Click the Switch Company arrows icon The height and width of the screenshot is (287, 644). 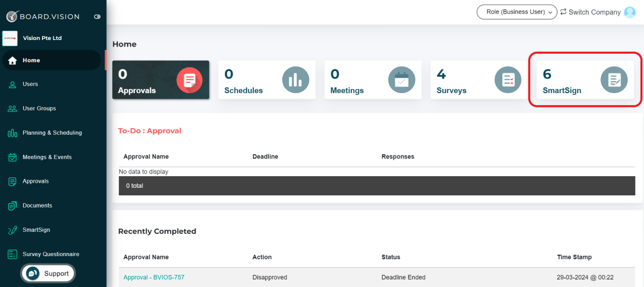pyautogui.click(x=563, y=12)
